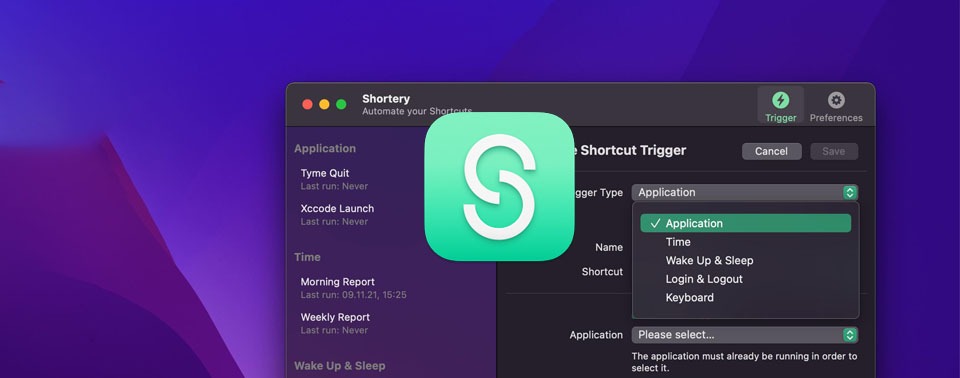
Task: Open Preferences gear in toolbar
Action: (836, 107)
